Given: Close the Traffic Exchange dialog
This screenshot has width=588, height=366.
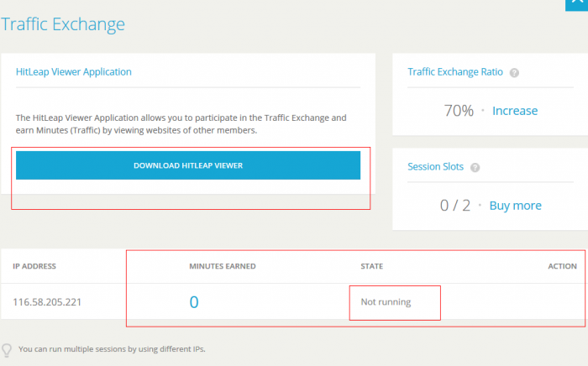Looking at the screenshot, I should [x=577, y=4].
